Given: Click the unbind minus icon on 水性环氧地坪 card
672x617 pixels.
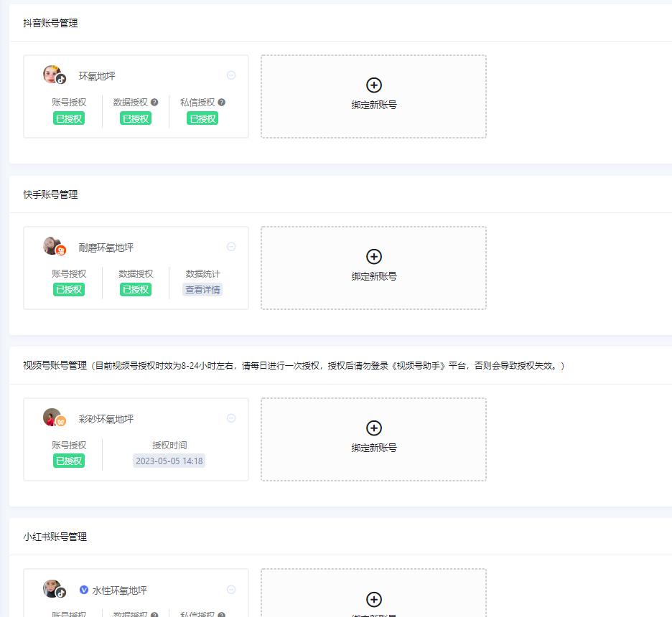Looking at the screenshot, I should [231, 589].
